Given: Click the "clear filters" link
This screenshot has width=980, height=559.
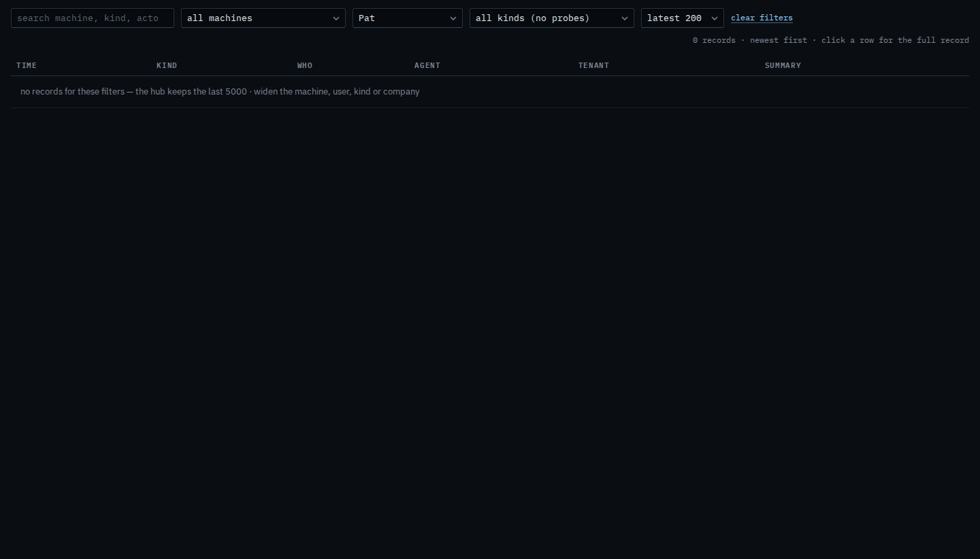Looking at the screenshot, I should coord(762,18).
